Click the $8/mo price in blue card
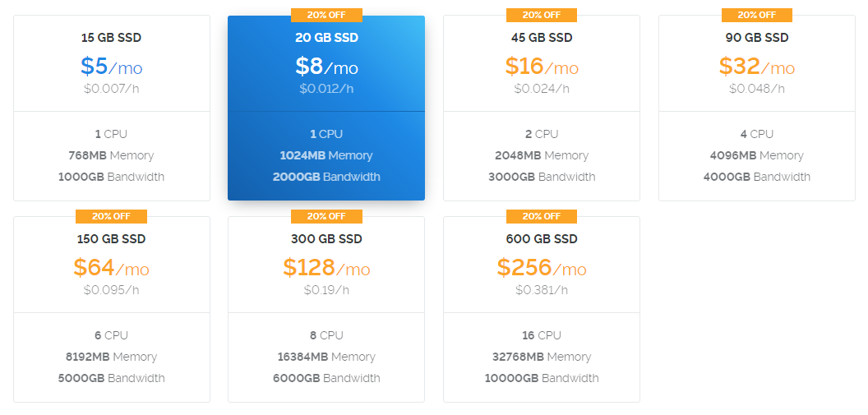Screen dimensions: 868x415 [x=326, y=67]
